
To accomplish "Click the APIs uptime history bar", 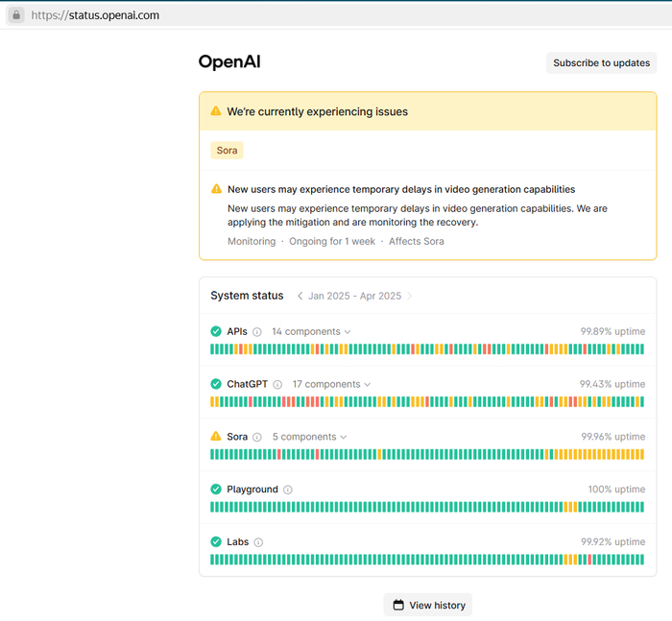I will [427, 349].
